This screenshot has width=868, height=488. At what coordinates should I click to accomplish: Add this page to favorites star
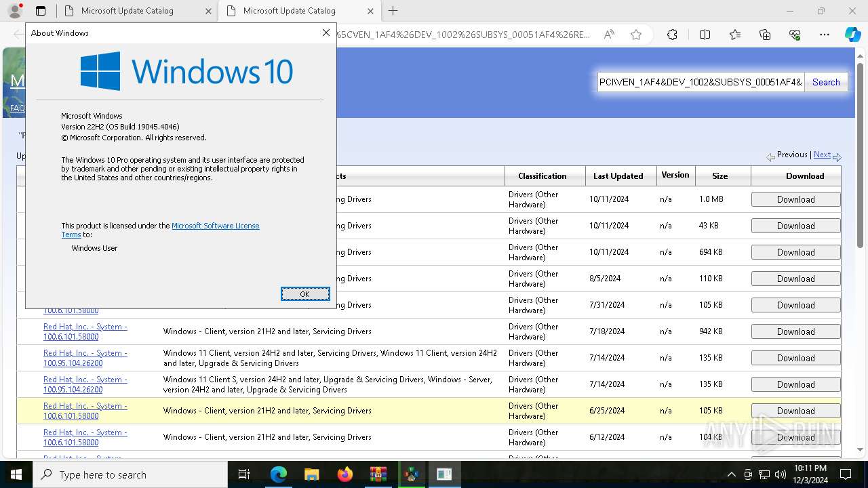click(x=636, y=35)
